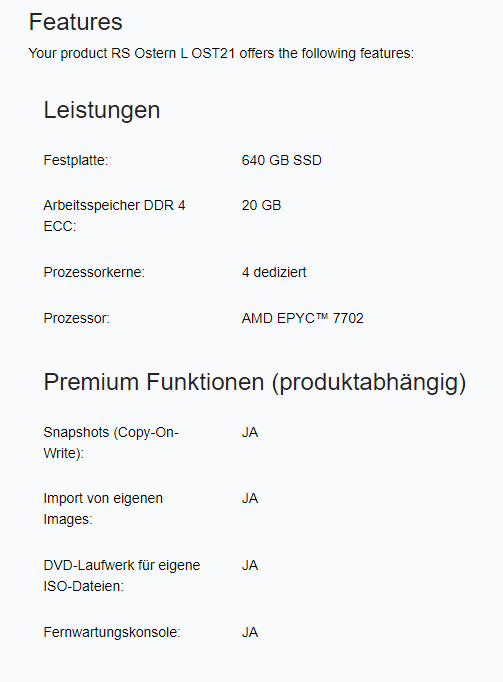
Task: Click the Features heading
Action: point(75,22)
